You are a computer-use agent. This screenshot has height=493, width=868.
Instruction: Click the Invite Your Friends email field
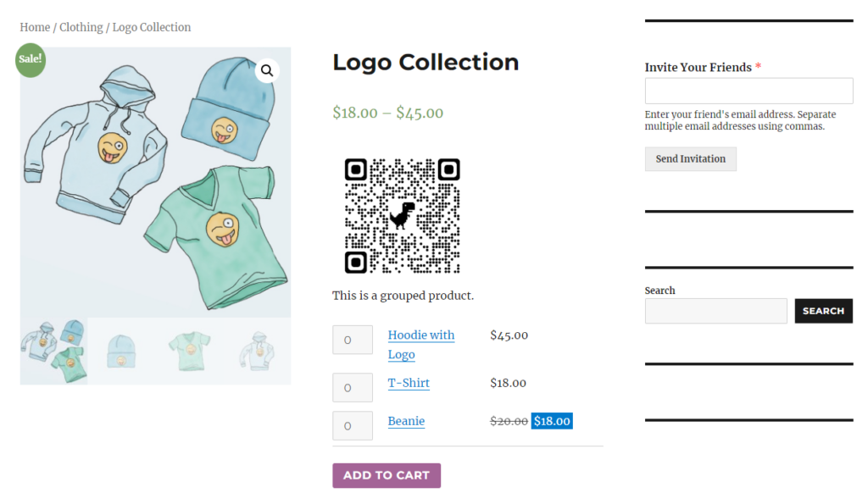[748, 91]
